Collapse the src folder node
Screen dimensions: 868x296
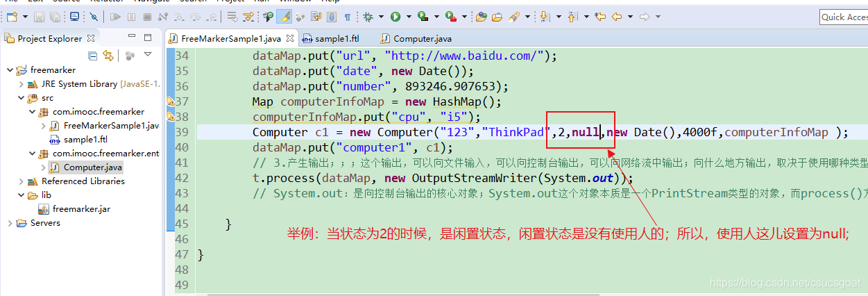[x=21, y=98]
